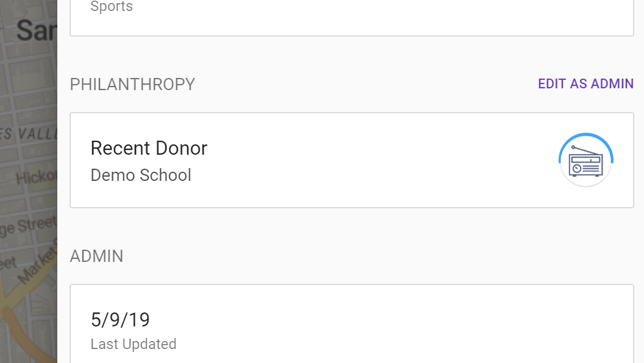Click the Sports label in top card
The height and width of the screenshot is (363, 644).
click(112, 7)
